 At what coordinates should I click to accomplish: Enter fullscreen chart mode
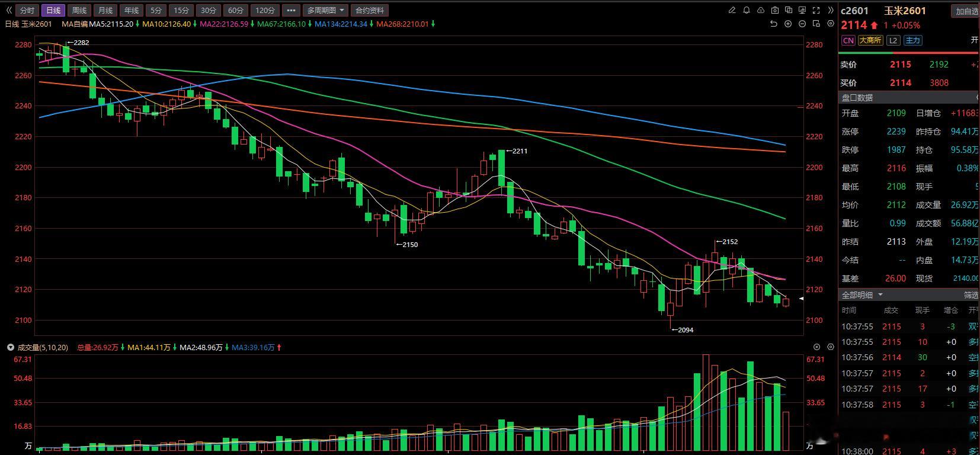816,10
